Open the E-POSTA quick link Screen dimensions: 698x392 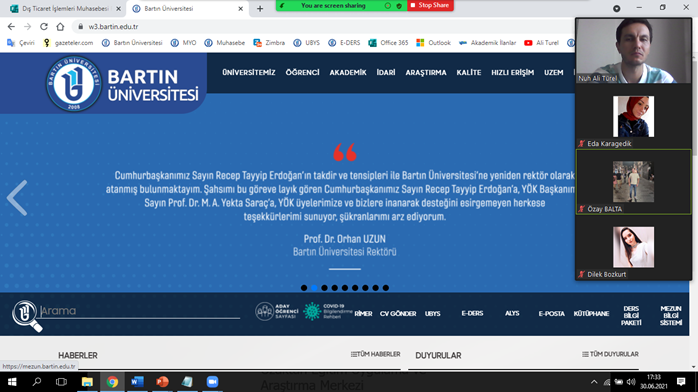tap(552, 314)
